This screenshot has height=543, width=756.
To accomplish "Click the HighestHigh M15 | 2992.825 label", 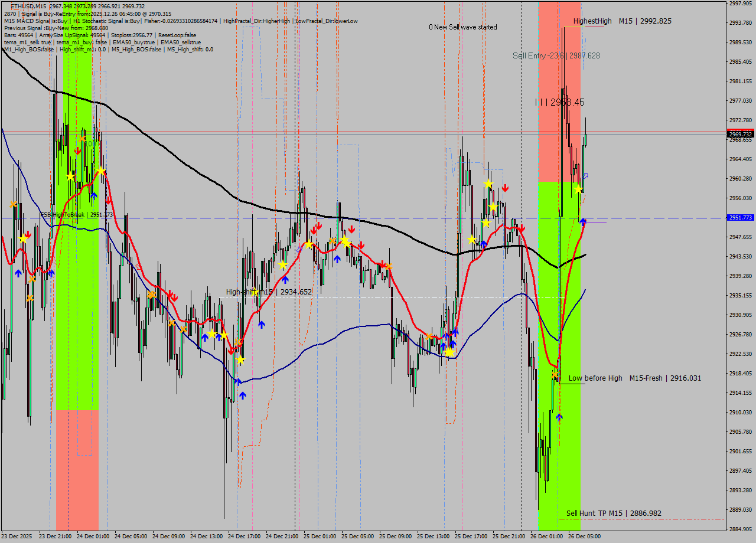I will pos(622,21).
